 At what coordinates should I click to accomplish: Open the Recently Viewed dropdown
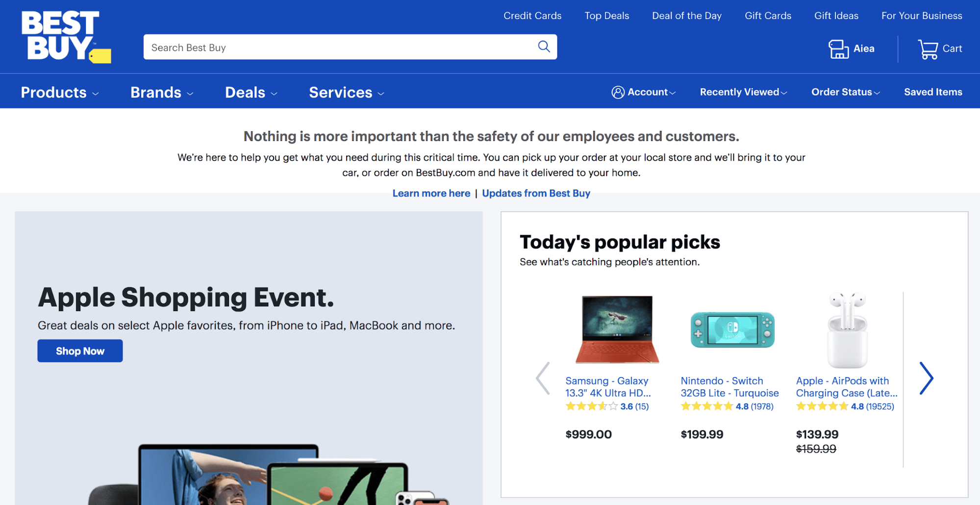tap(743, 92)
